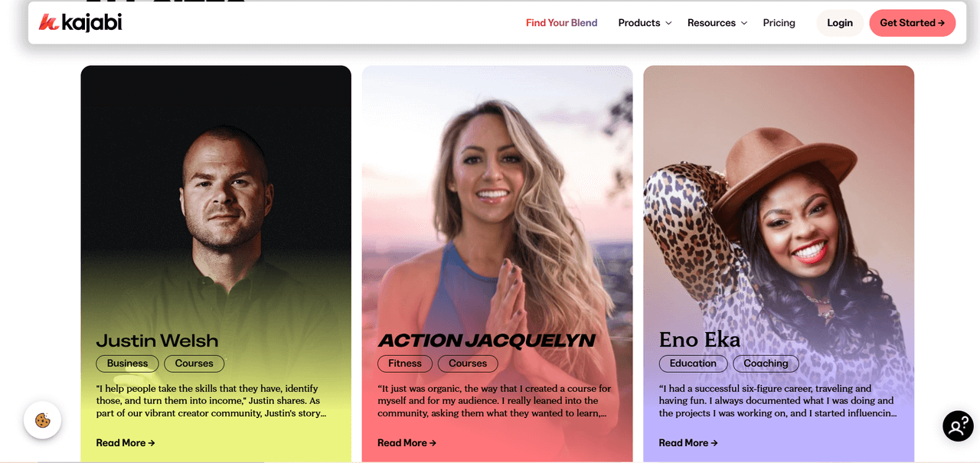Read more about Action Jacquelyn
The image size is (980, 463).
[x=407, y=442]
